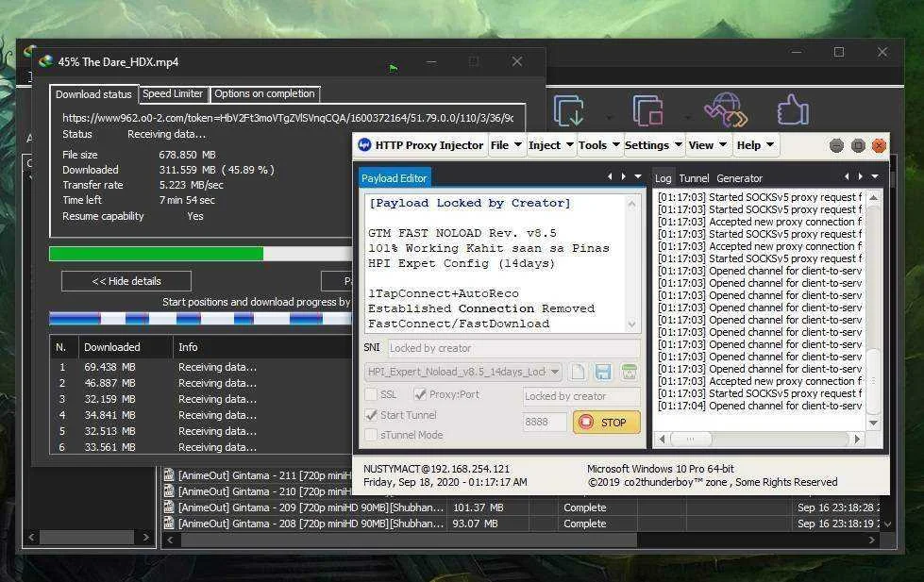Click the Downloaded column header
This screenshot has height=582, width=924.
point(126,347)
